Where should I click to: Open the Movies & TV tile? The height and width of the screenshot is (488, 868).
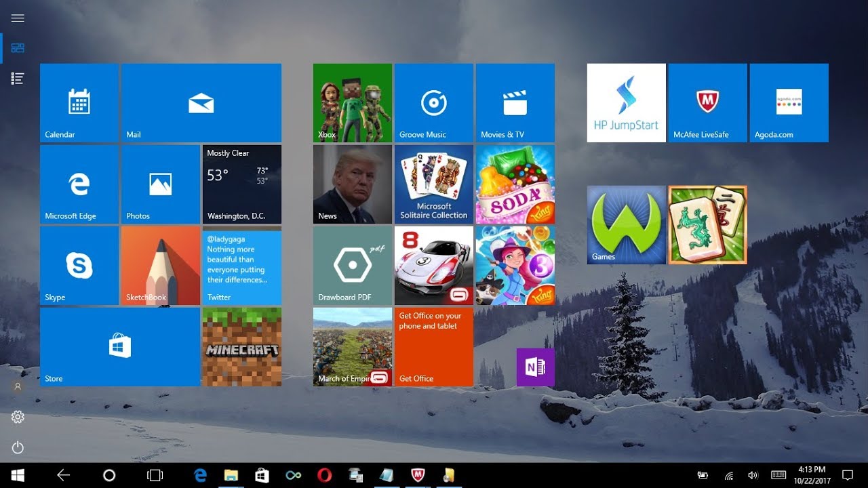click(515, 103)
